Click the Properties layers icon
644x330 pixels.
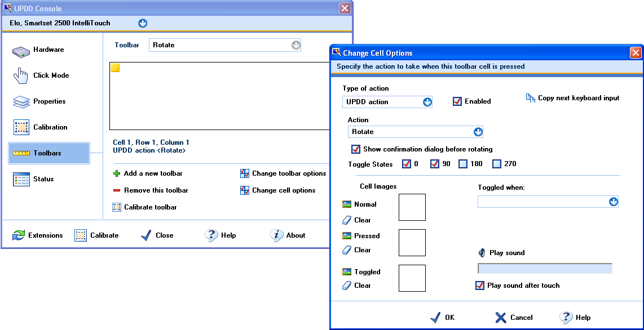[x=21, y=102]
